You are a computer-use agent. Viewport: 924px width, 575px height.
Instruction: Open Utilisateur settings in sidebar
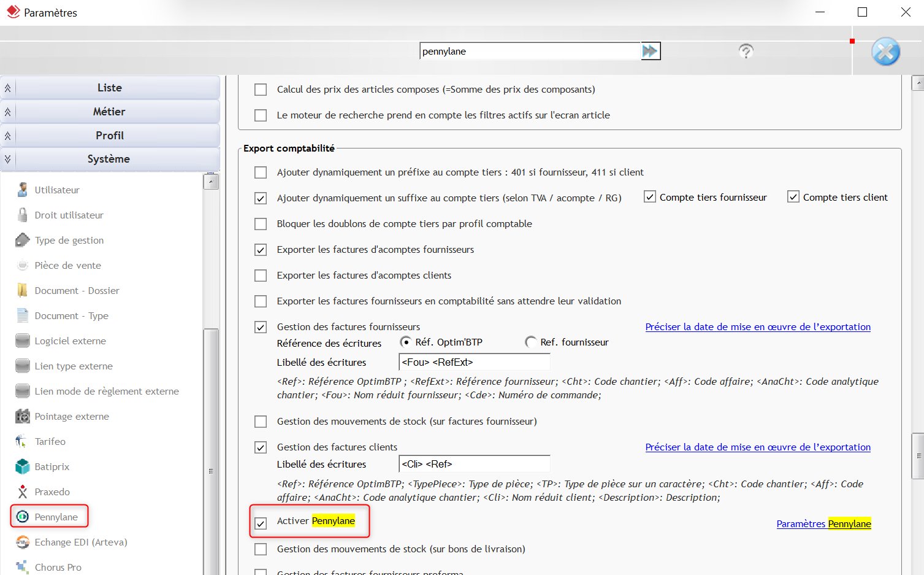pyautogui.click(x=56, y=190)
